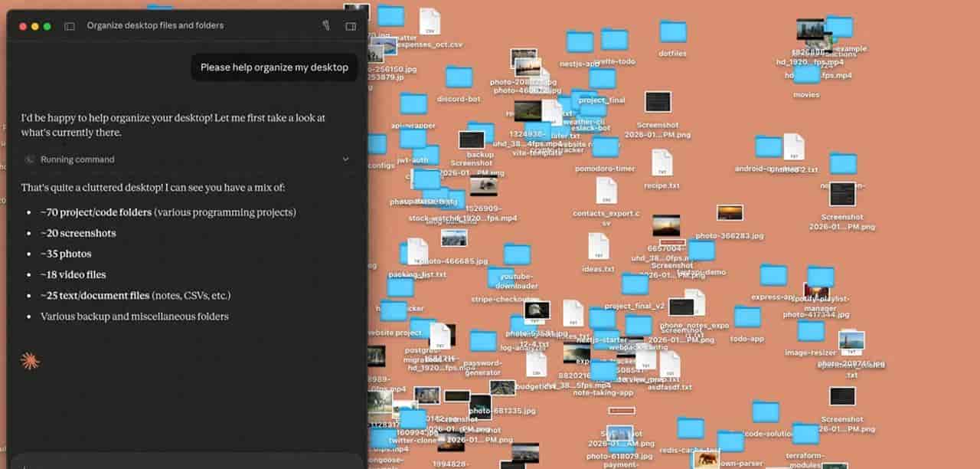Viewport: 980px width, 469px height.
Task: Select the redis-cache-test folder
Action: pyautogui.click(x=691, y=428)
